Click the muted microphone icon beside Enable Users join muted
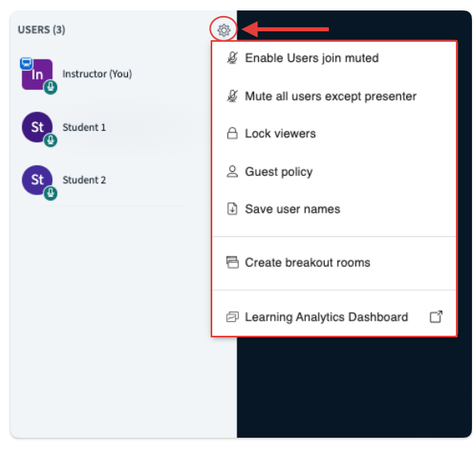The height and width of the screenshot is (453, 476). 232,58
